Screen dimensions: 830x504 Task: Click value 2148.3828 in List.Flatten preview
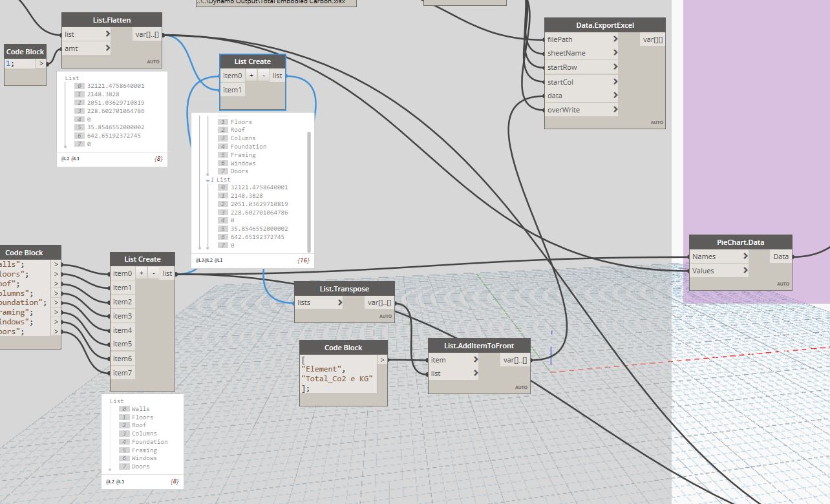coord(104,94)
